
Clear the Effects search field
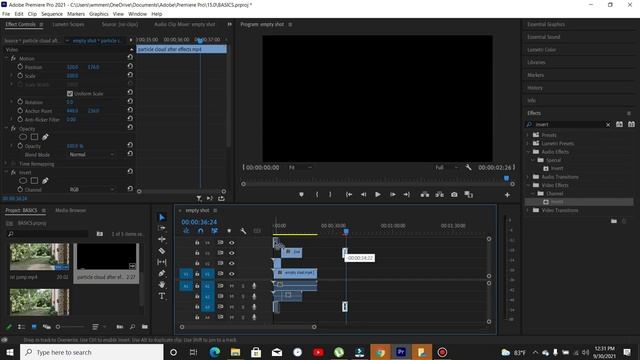click(x=608, y=124)
